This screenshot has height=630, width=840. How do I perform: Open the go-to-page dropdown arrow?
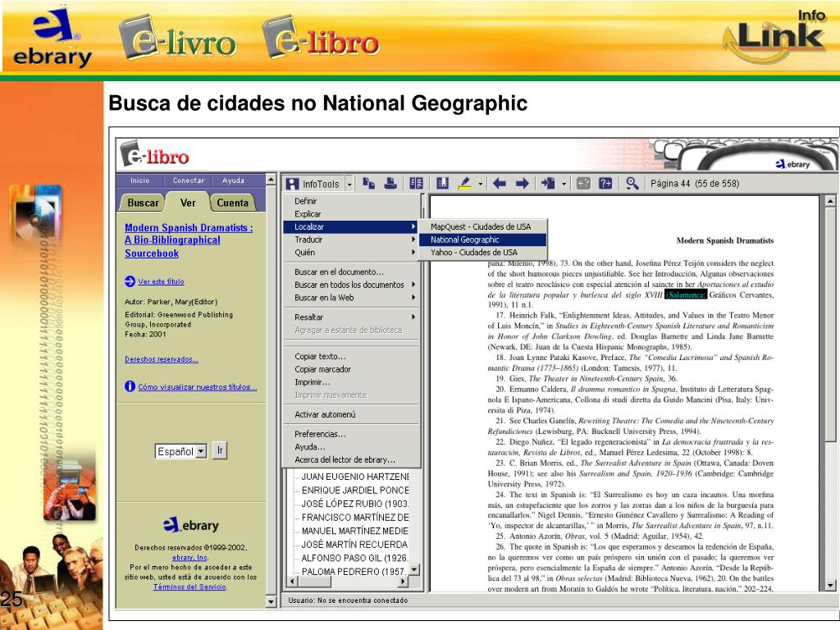click(x=564, y=184)
